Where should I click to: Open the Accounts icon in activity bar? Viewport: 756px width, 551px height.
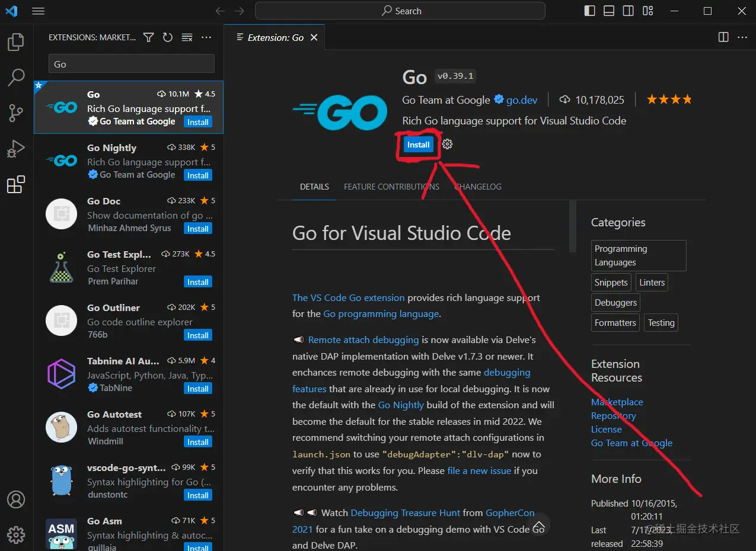pyautogui.click(x=16, y=499)
